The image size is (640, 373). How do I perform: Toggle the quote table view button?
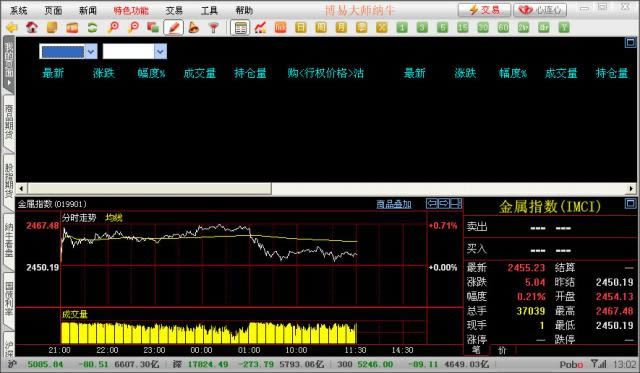tap(240, 28)
